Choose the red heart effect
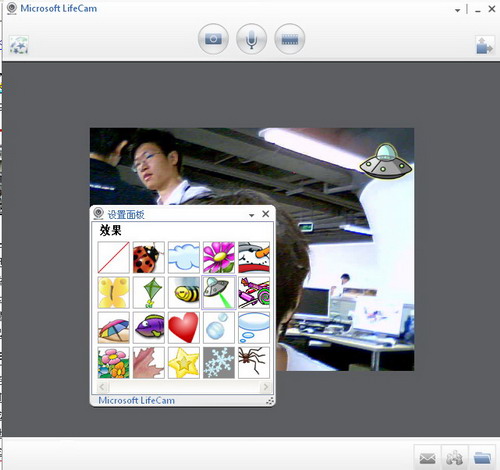Screen dimensions: 500x470 click(x=184, y=328)
